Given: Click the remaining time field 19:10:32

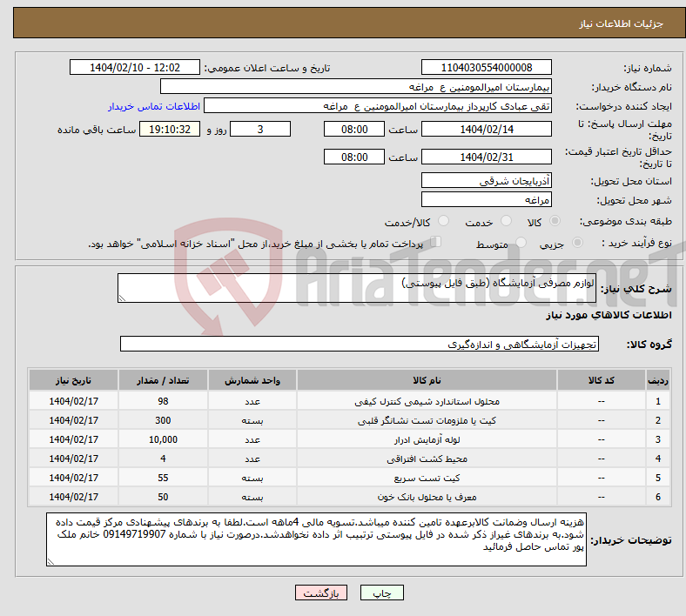Looking at the screenshot, I should tap(170, 129).
